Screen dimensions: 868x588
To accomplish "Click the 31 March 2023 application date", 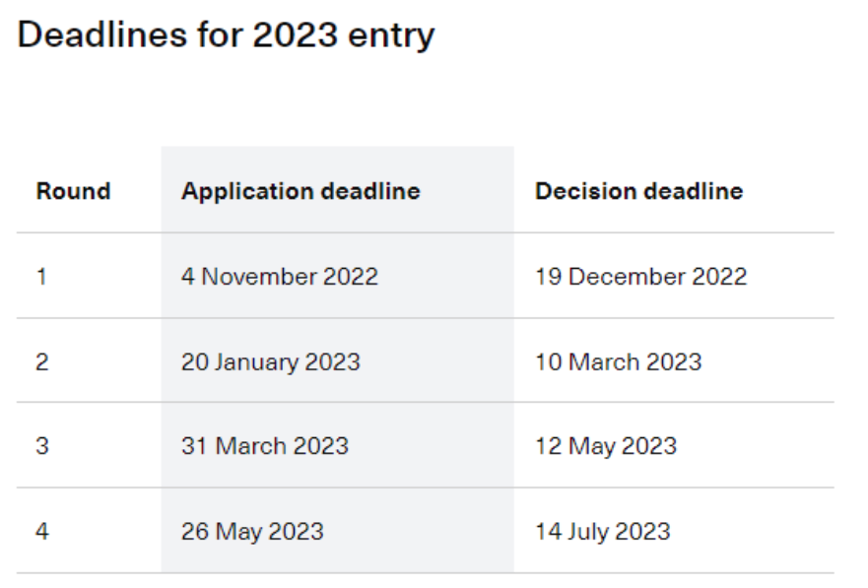I will 264,446.
